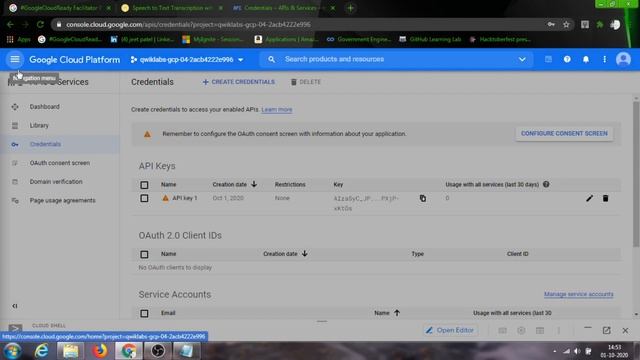Open OAuth consent screen sidebar item
Image resolution: width=640 pixels, height=360 pixels.
tap(60, 163)
